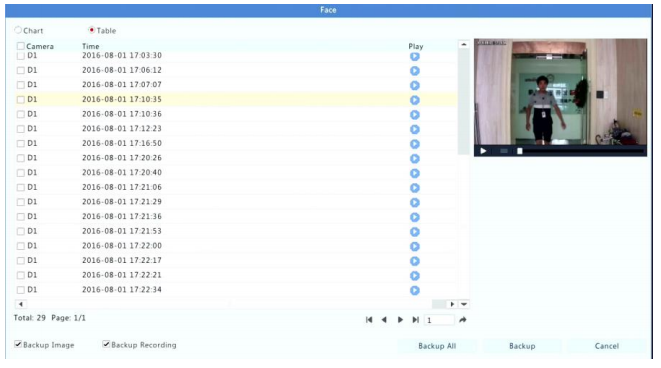The height and width of the screenshot is (368, 661).
Task: Go to the previous page of results
Action: click(x=384, y=320)
